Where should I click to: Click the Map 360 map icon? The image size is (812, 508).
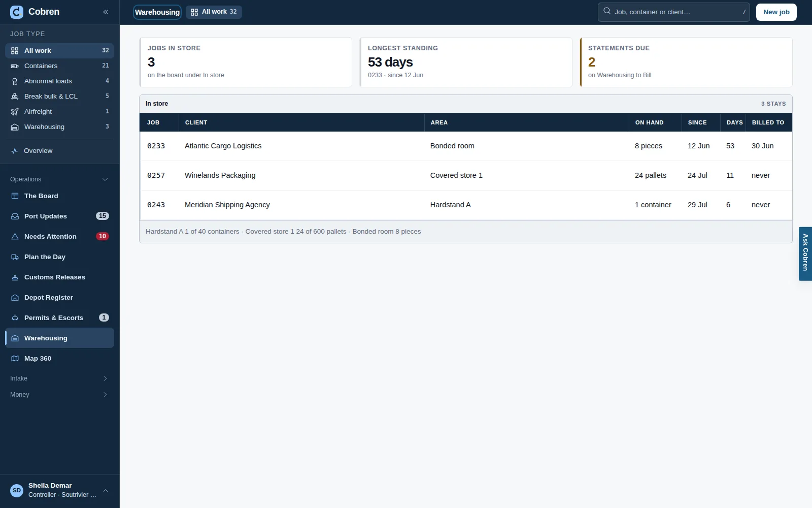pyautogui.click(x=15, y=359)
